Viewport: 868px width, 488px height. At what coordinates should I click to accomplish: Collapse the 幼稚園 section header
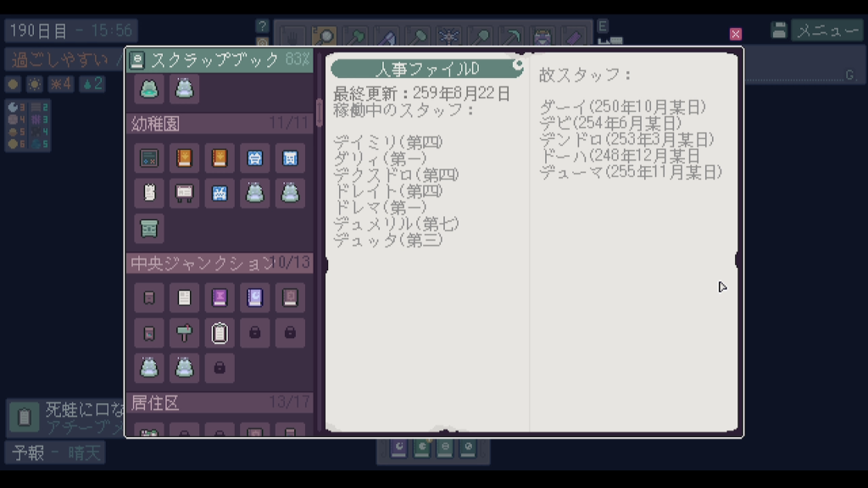pyautogui.click(x=220, y=124)
